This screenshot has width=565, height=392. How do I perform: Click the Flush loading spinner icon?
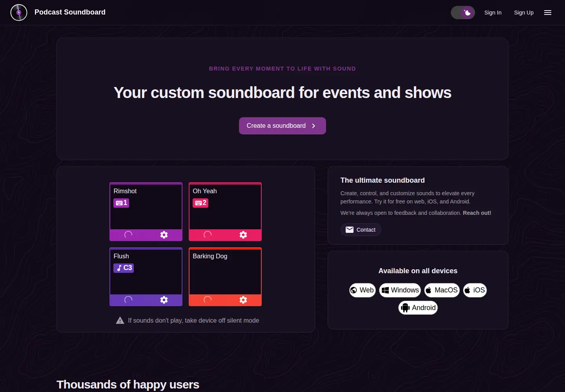click(x=128, y=300)
